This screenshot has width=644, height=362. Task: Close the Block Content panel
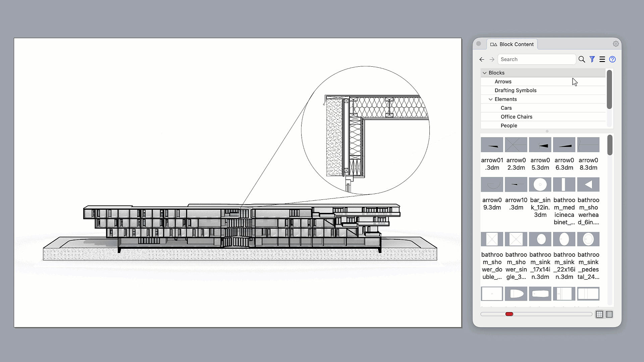(479, 44)
